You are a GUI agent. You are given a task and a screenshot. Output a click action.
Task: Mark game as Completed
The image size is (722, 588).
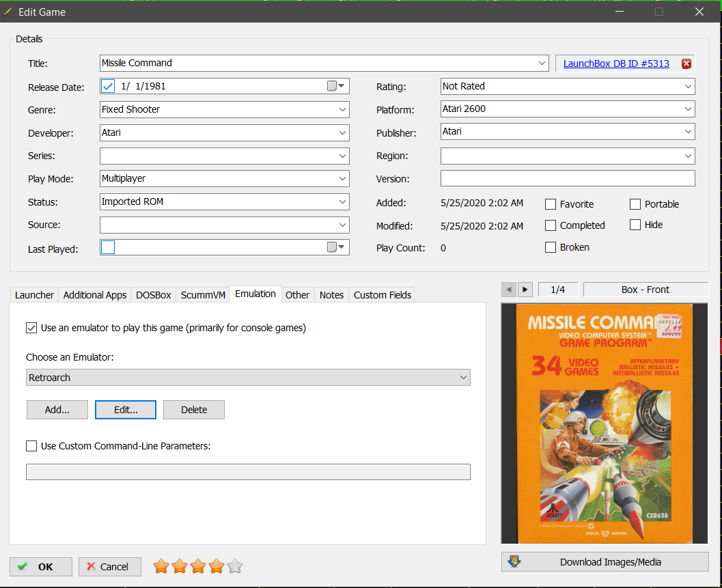(551, 225)
